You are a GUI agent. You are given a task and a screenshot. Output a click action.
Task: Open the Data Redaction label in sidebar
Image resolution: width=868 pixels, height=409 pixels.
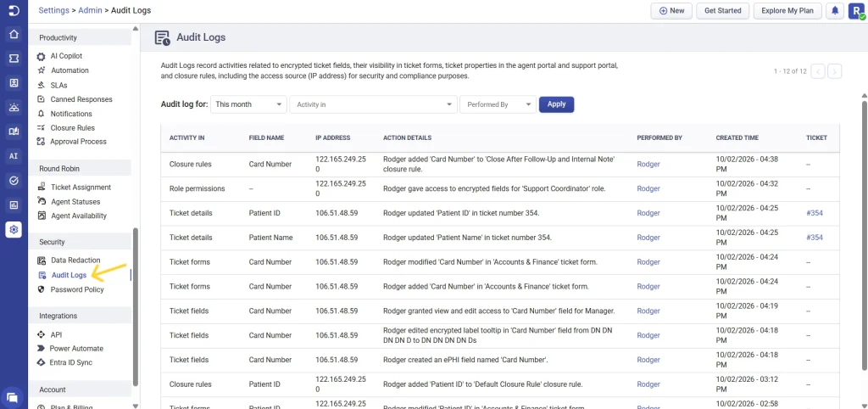75,260
